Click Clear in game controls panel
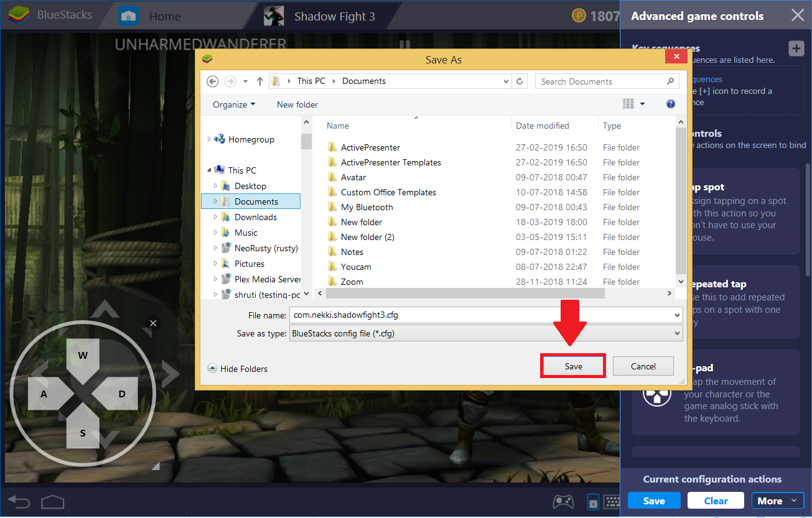The width and height of the screenshot is (812, 518). [x=716, y=501]
